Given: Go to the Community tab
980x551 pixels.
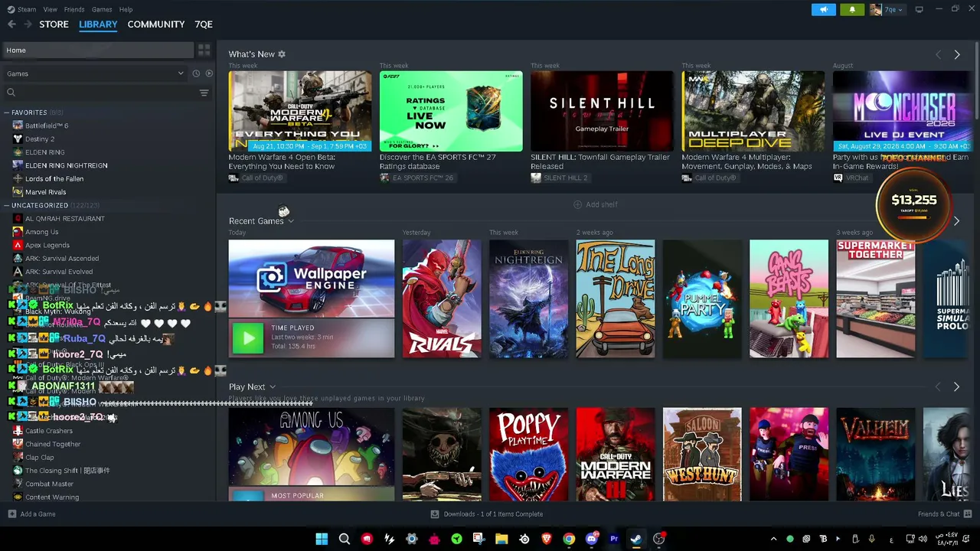Looking at the screenshot, I should 156,24.
